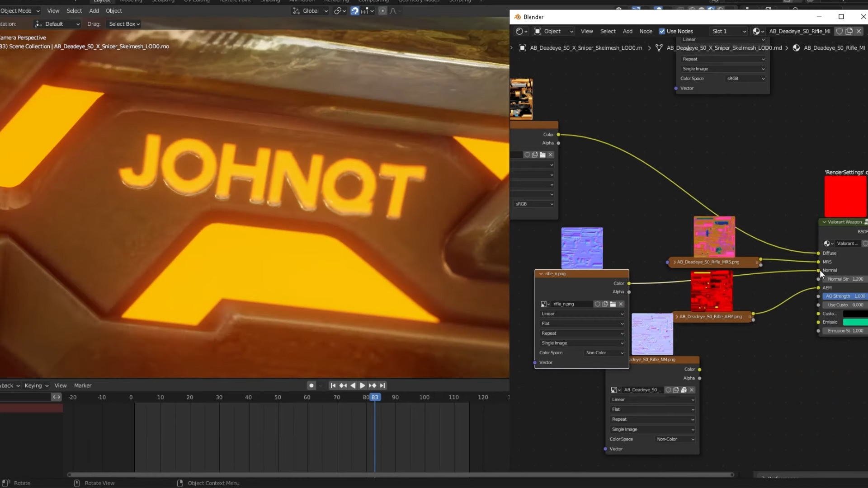Open the Slot 1 dropdown

729,31
